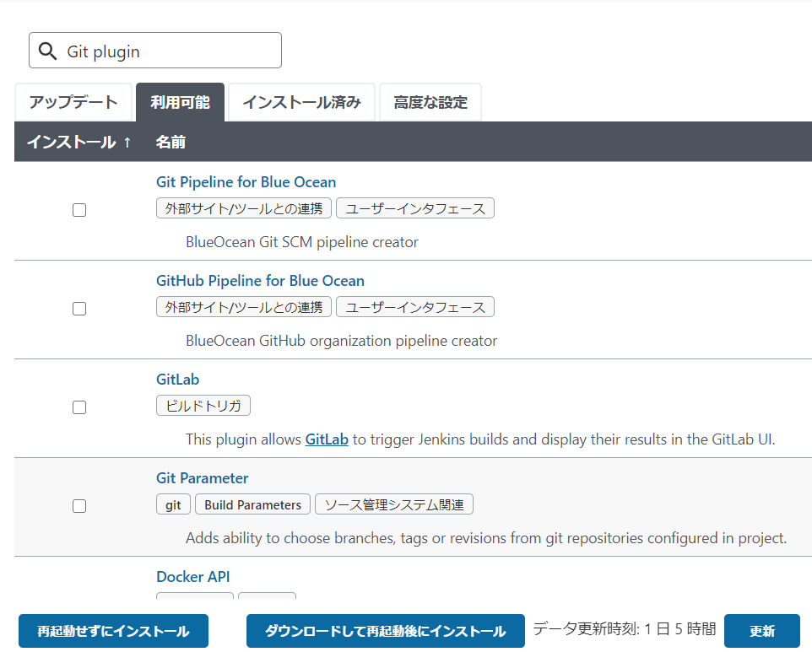Screen dimensions: 812x652
Task: Sort by the 名前 column header
Action: 171,142
